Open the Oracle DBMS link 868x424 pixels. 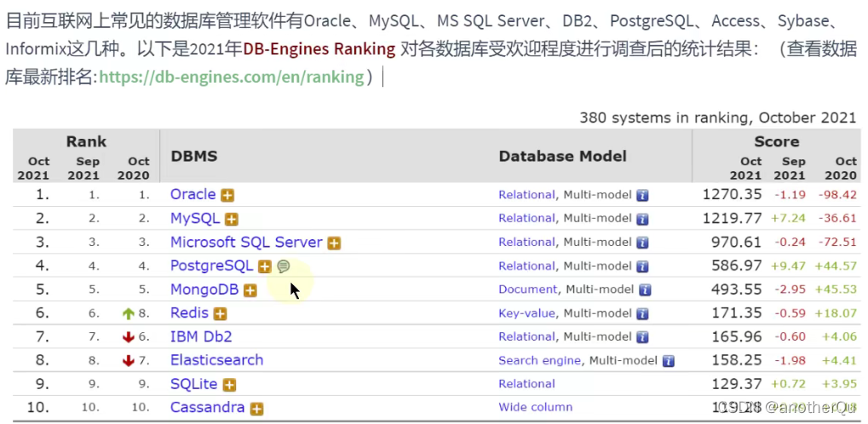pos(193,194)
